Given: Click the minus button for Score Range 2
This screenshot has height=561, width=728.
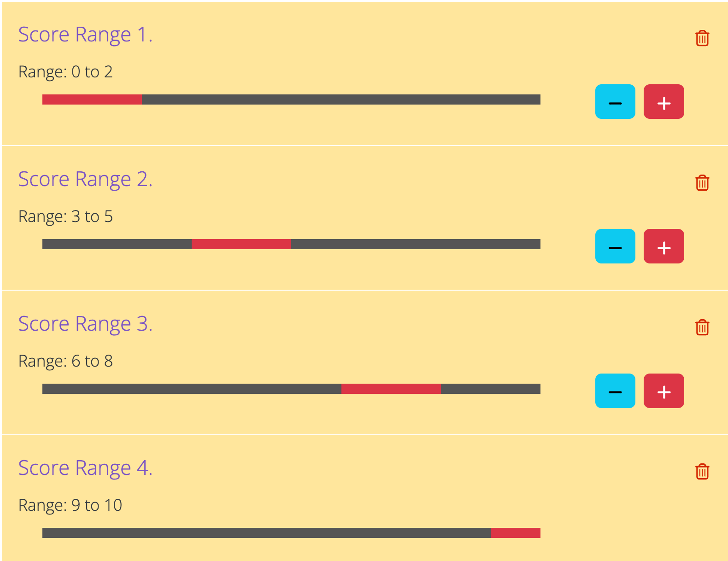Looking at the screenshot, I should tap(615, 246).
